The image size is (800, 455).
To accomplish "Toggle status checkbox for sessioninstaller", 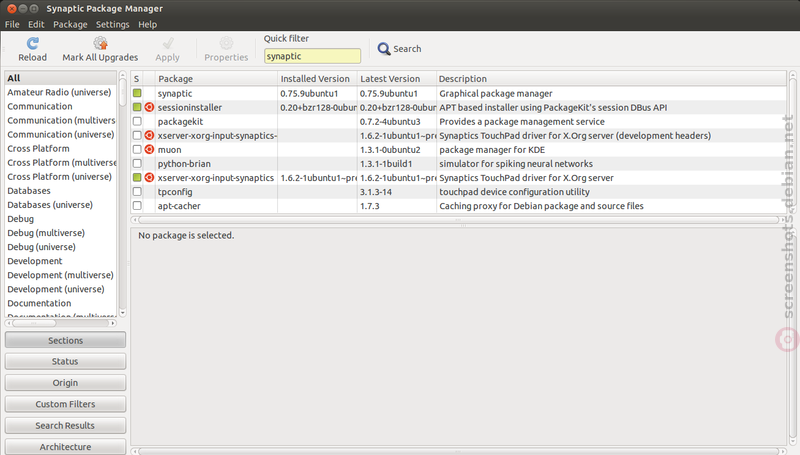I will [137, 108].
